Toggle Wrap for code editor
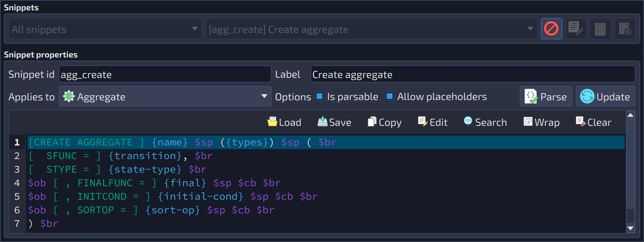Screen dimensions: 644x242 [x=541, y=122]
